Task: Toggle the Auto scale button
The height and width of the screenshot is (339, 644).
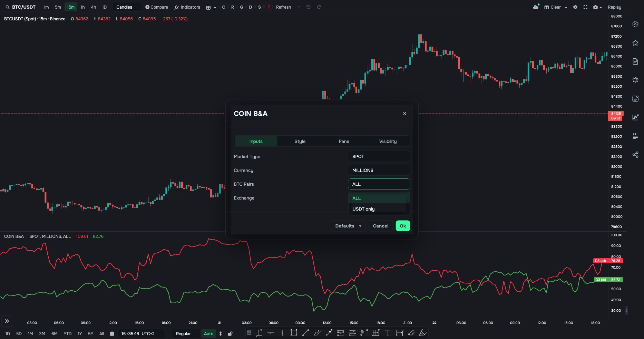Action: [x=208, y=333]
